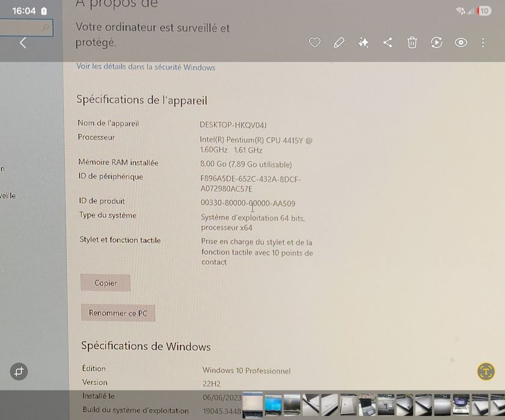Click the Édition label
505x420 pixels.
[94, 368]
